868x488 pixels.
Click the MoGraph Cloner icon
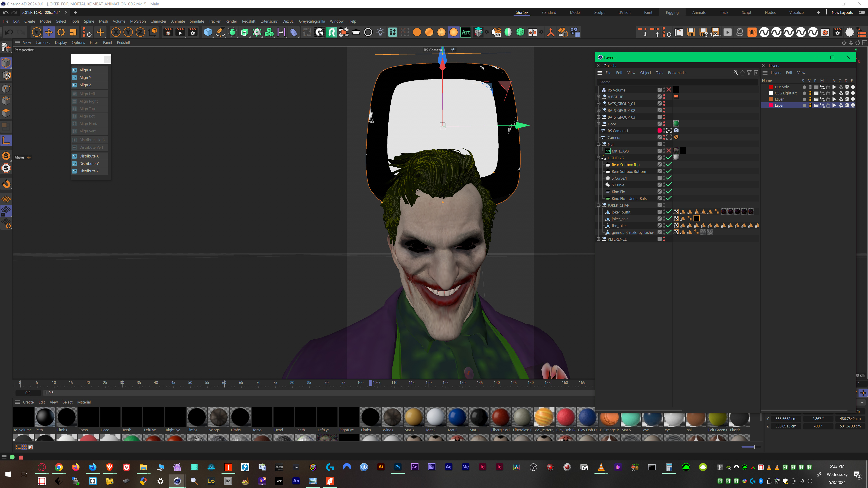(269, 32)
